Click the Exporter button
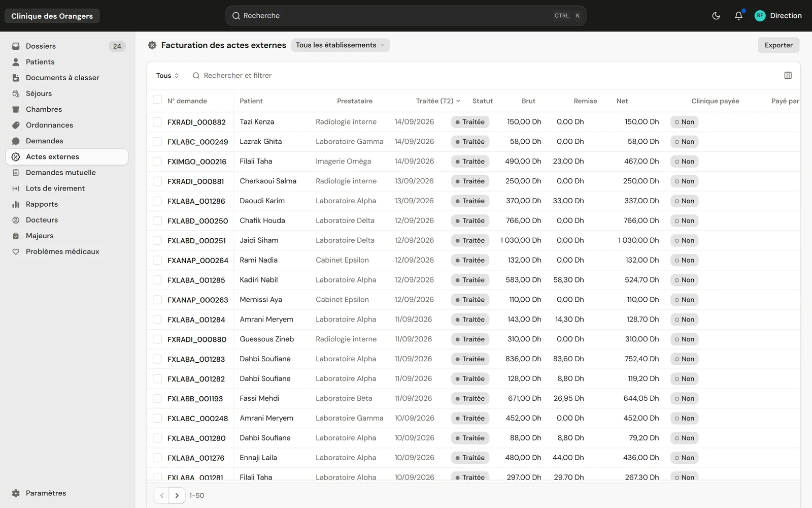 779,45
